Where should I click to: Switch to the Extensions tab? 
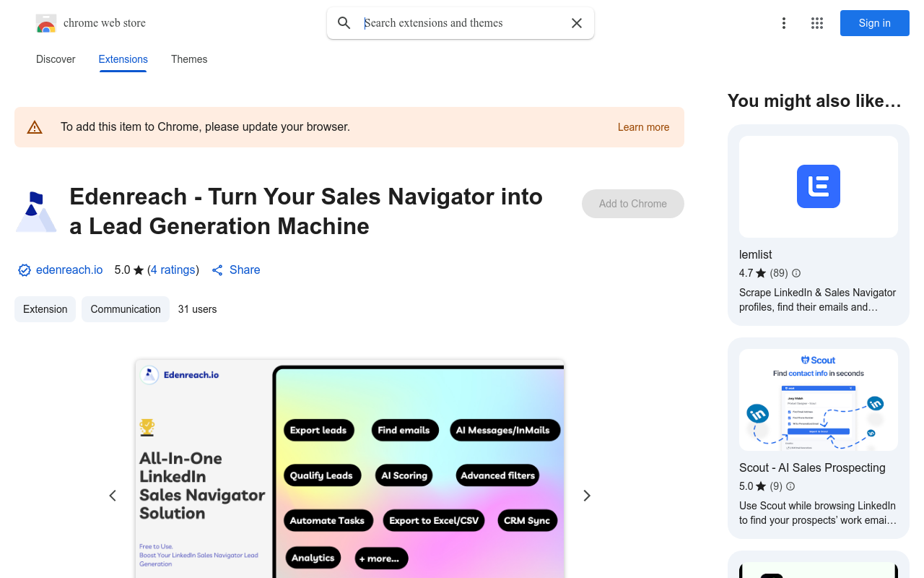[123, 59]
